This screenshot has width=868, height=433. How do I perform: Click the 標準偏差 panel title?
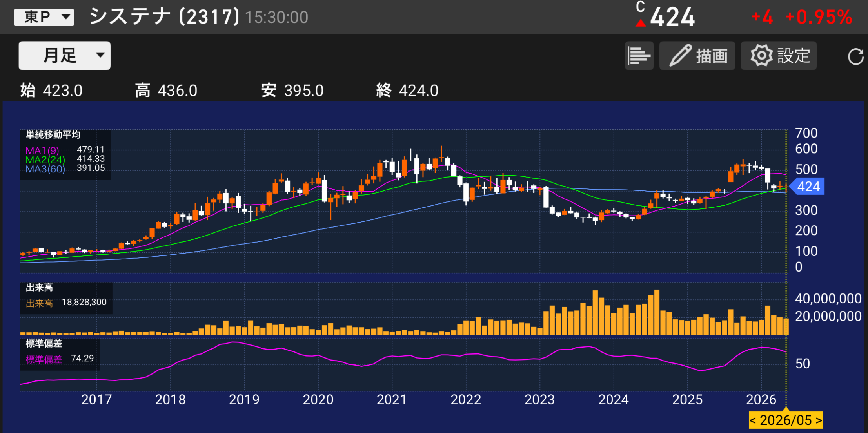[44, 344]
